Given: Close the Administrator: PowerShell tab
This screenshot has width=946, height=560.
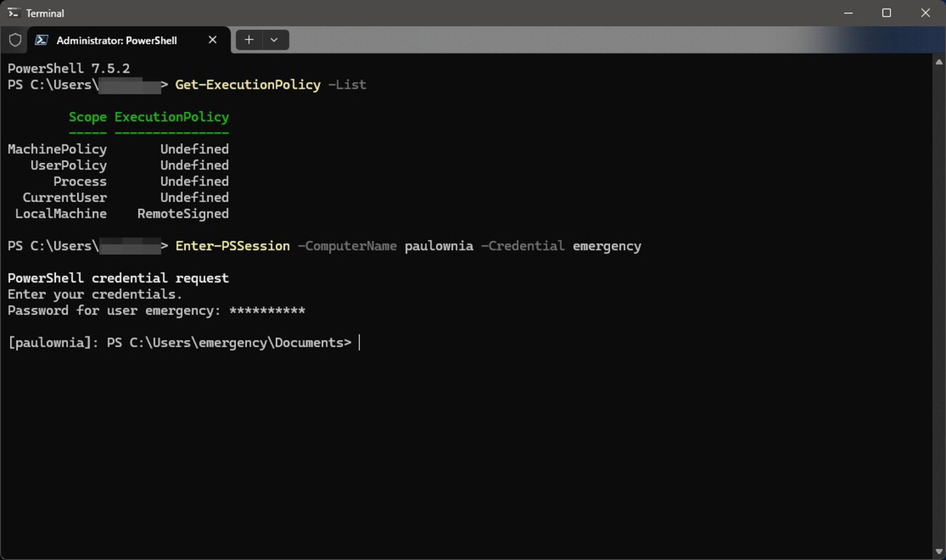Looking at the screenshot, I should click(x=212, y=40).
